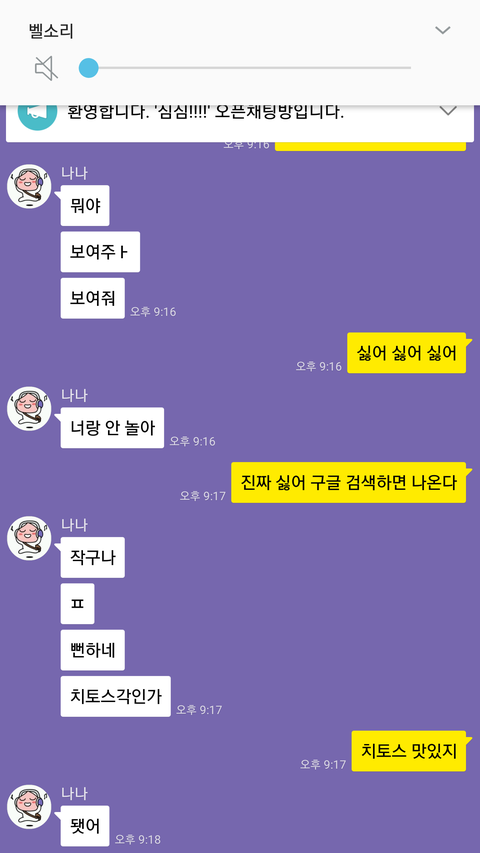Click the ringtone volume slider track

pyautogui.click(x=245, y=68)
